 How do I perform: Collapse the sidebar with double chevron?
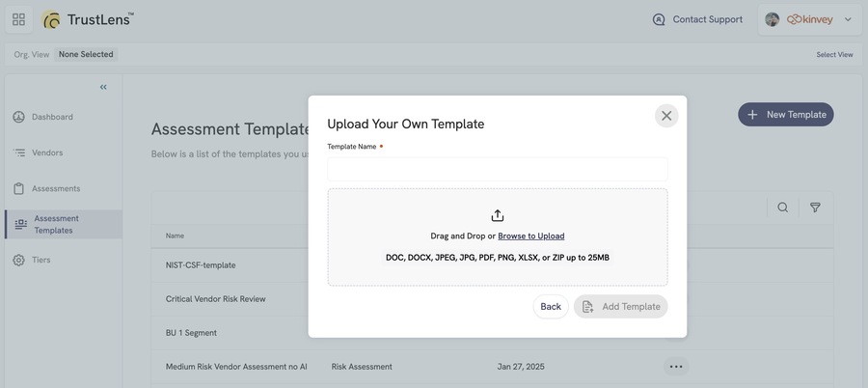[103, 87]
